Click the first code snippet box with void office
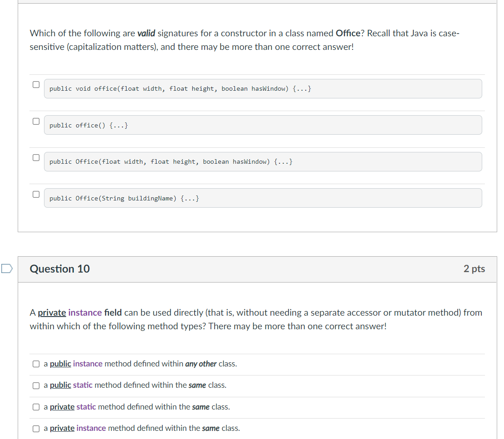The image size is (504, 439). coord(263,88)
